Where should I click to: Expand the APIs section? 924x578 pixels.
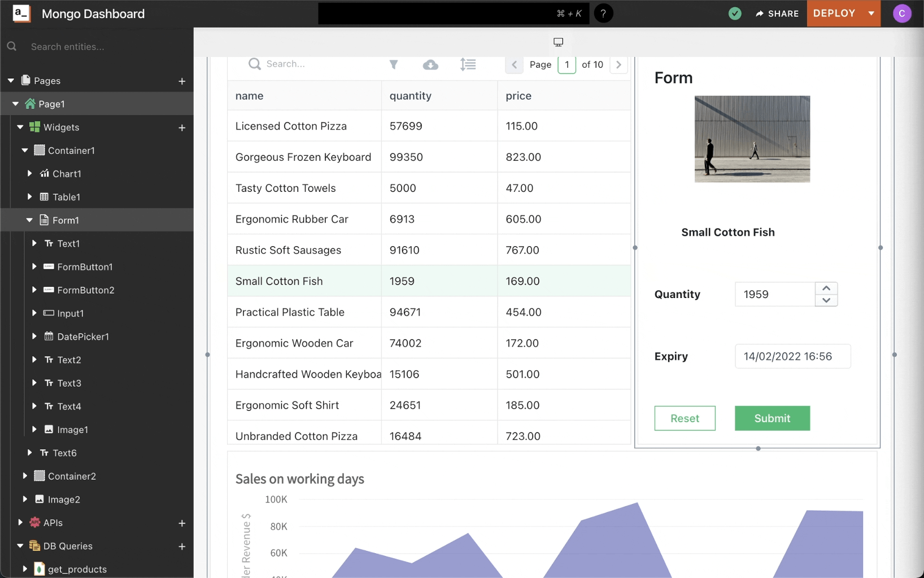[20, 522]
